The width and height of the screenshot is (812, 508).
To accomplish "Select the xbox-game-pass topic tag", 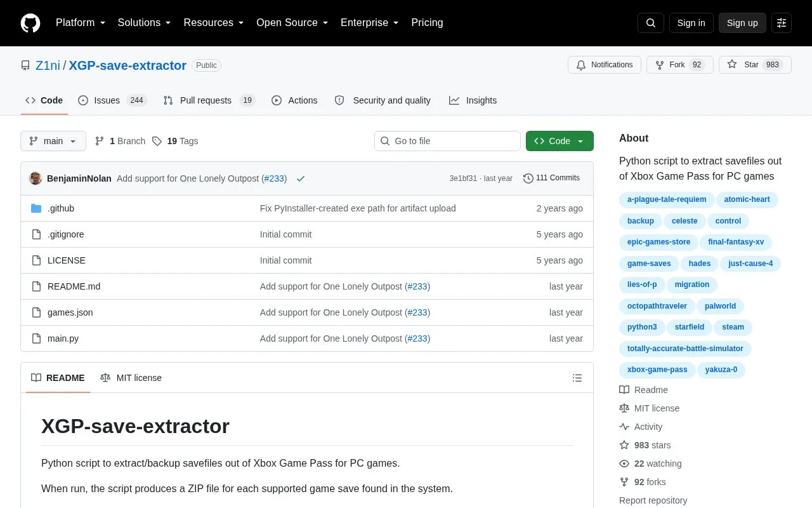I will coord(657,370).
